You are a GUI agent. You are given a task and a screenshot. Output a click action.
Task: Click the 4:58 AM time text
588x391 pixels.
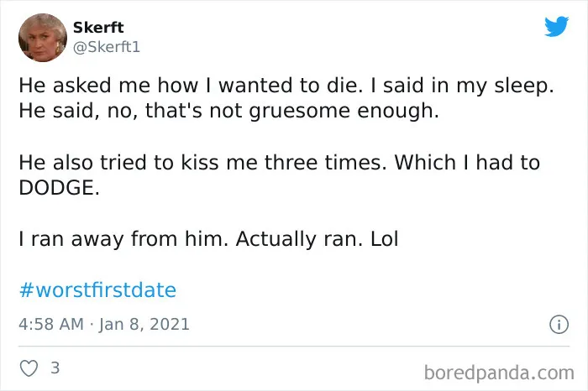[49, 324]
